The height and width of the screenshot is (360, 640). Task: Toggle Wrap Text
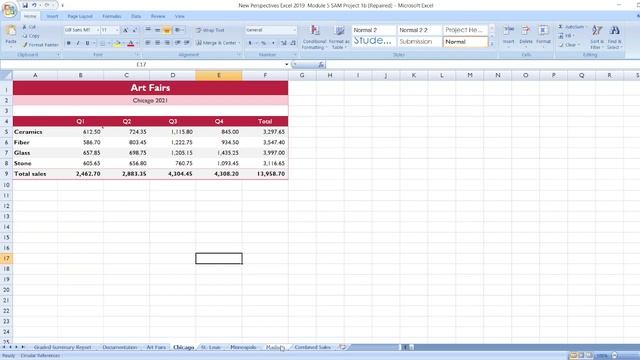coord(210,30)
